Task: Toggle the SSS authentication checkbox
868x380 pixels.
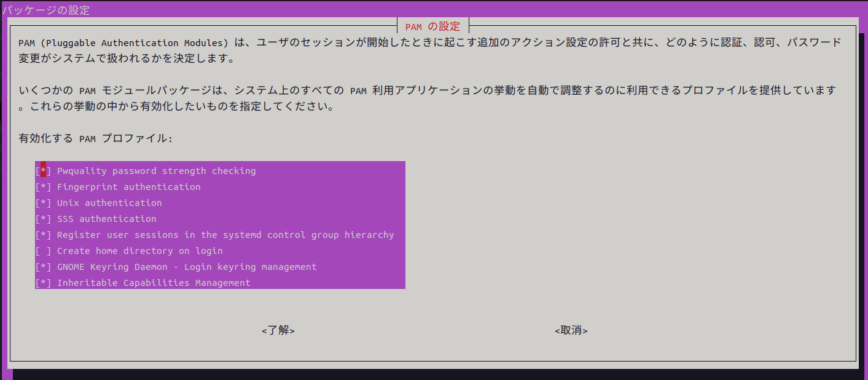Action: click(x=43, y=219)
